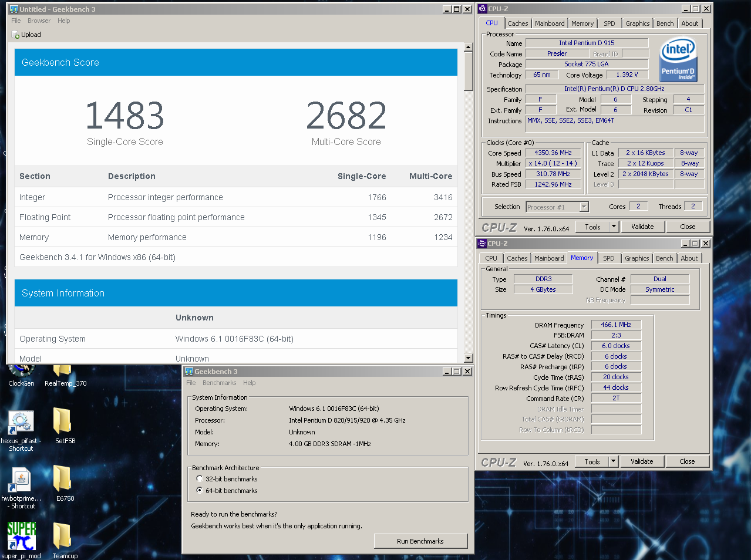Switch to Mainboard tab in top CPU-Z

click(x=550, y=23)
